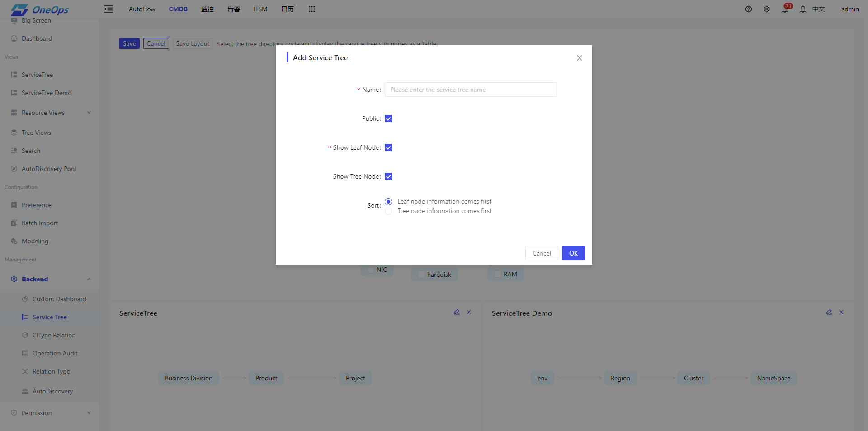This screenshot has height=431, width=868.
Task: Click the Resource Views sidebar icon
Action: pos(14,113)
